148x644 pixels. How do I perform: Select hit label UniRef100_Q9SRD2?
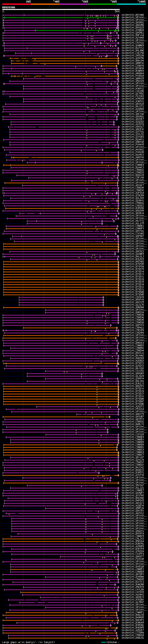pos(133,22)
